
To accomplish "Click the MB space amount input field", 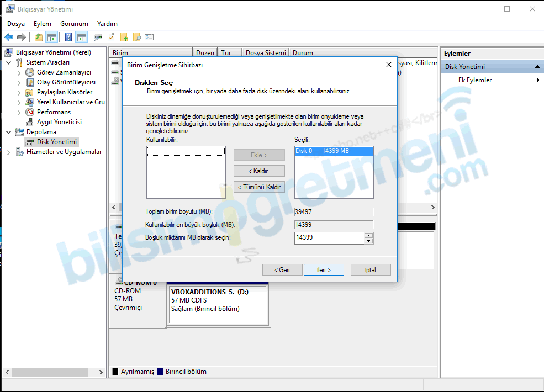I will click(x=329, y=238).
